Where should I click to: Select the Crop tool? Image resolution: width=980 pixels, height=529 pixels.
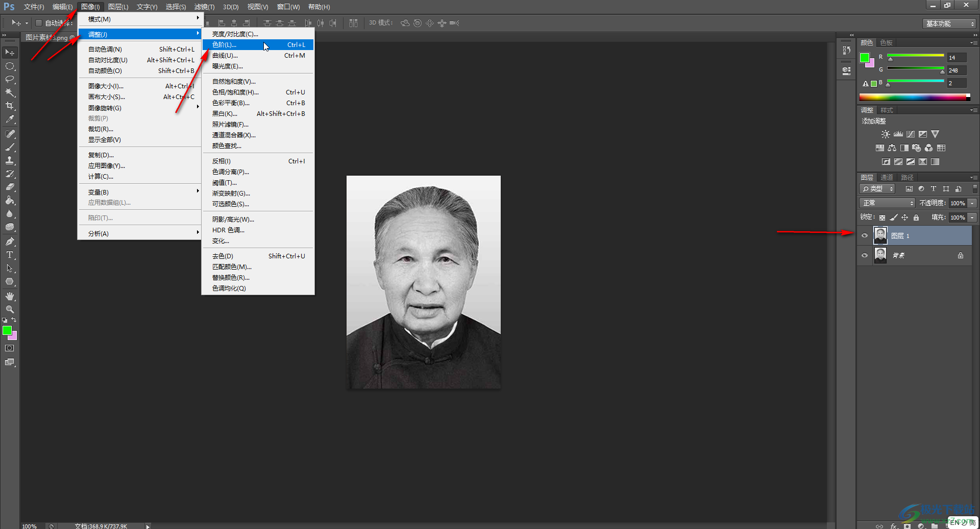[10, 106]
